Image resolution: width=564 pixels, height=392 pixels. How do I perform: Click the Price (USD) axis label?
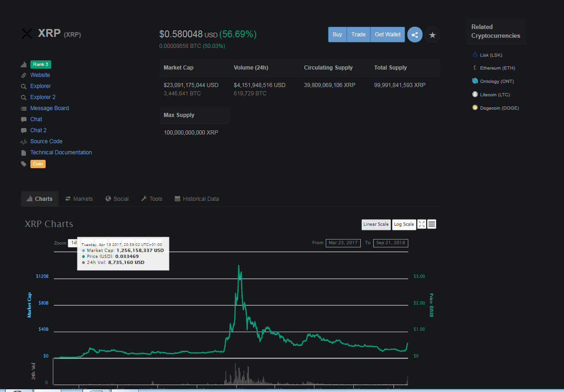[x=432, y=305]
